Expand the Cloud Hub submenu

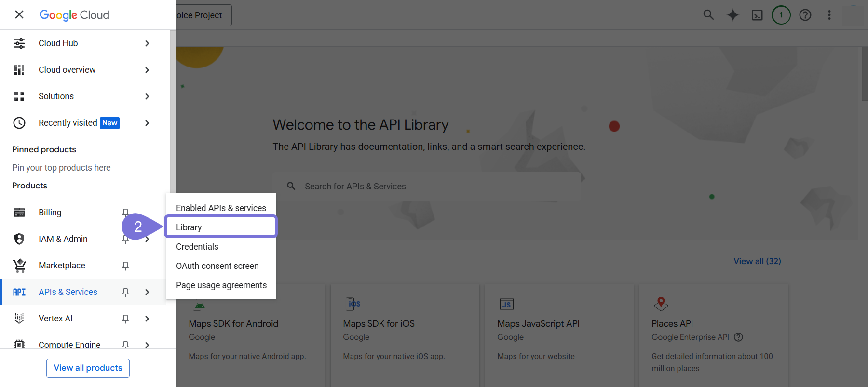click(x=147, y=43)
